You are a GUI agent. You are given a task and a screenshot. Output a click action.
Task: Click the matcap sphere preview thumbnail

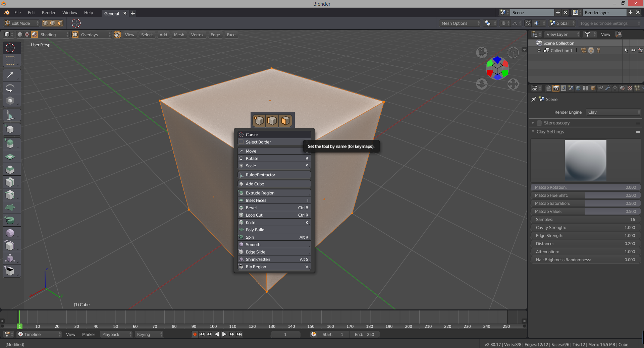point(585,160)
